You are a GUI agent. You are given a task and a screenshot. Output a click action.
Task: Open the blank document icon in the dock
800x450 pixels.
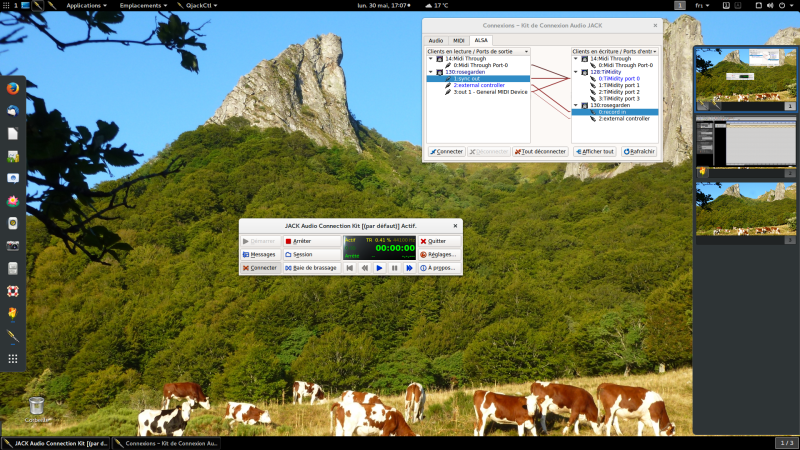pyautogui.click(x=13, y=133)
